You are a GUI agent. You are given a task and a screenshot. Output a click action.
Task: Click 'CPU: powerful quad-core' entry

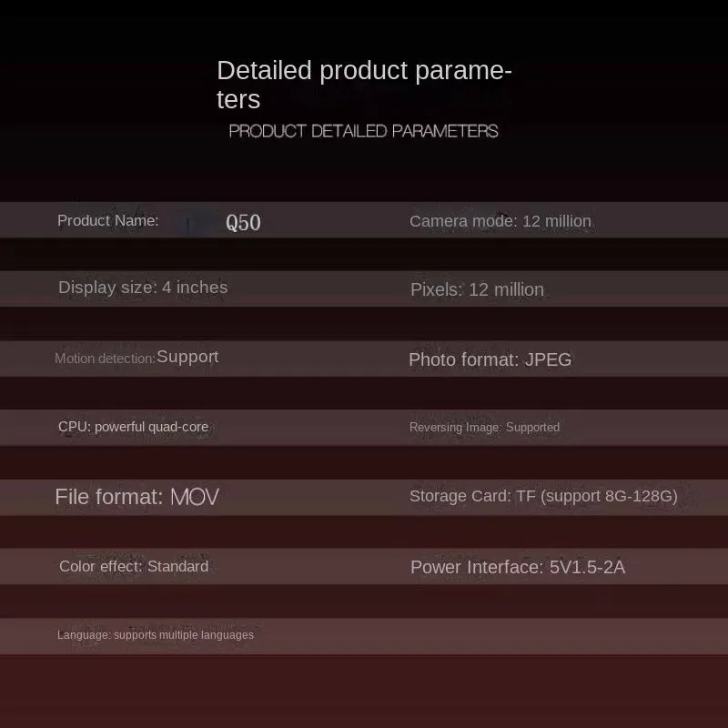133,427
